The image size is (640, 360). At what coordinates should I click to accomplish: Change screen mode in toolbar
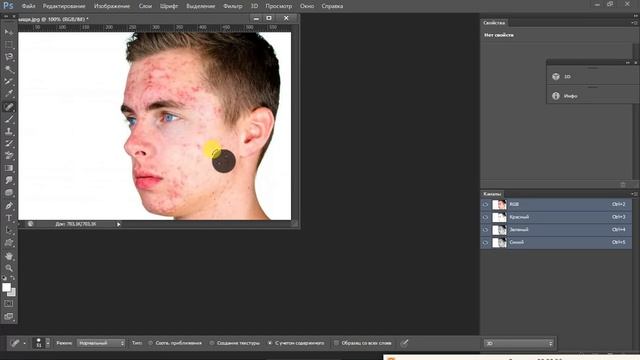[x=9, y=316]
